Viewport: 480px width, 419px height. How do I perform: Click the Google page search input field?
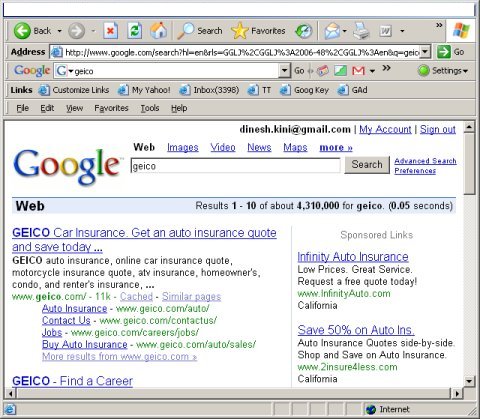tap(235, 166)
